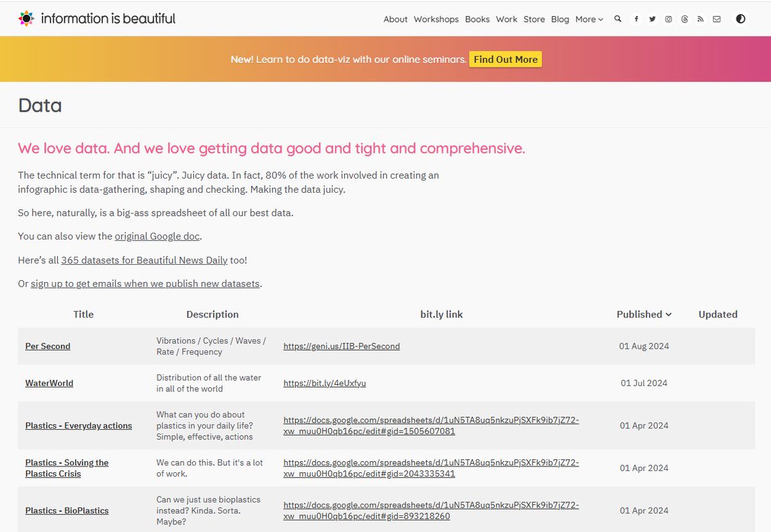Open the Workshops menu item
Screen dimensions: 771x532
click(436, 19)
